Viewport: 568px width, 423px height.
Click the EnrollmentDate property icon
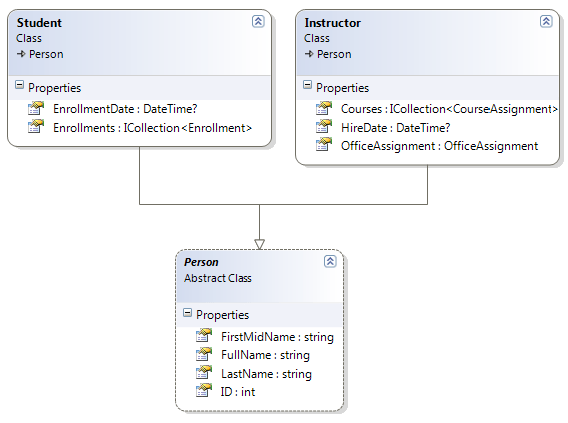[x=36, y=108]
